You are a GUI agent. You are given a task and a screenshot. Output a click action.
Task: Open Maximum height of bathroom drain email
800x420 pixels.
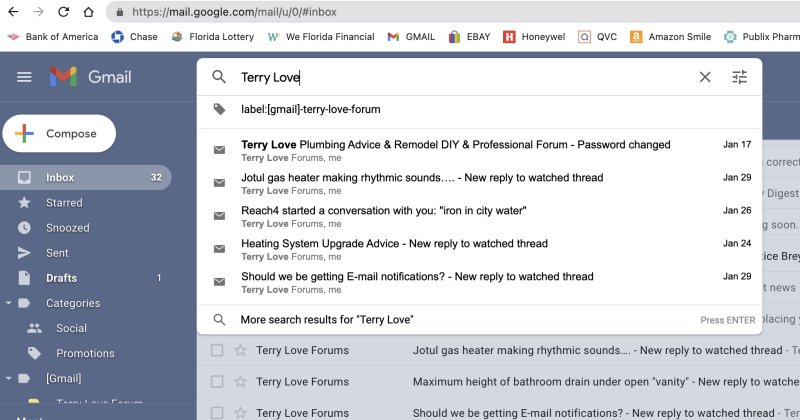coord(499,382)
